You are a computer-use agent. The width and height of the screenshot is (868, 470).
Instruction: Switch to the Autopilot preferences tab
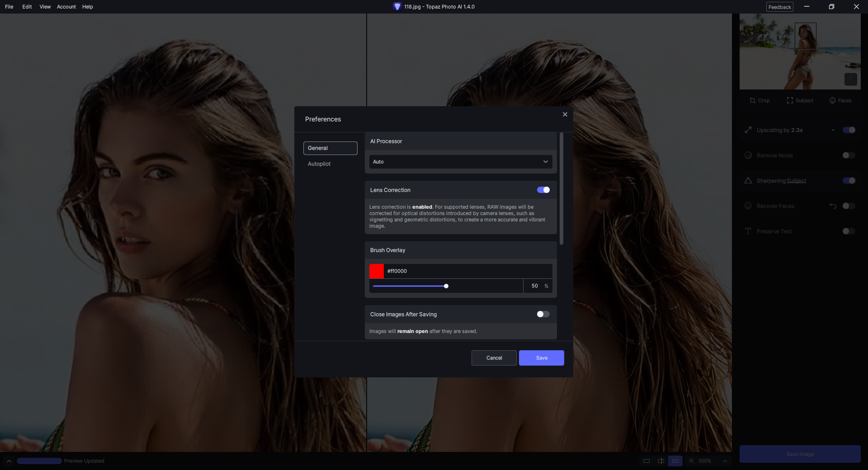click(x=319, y=164)
